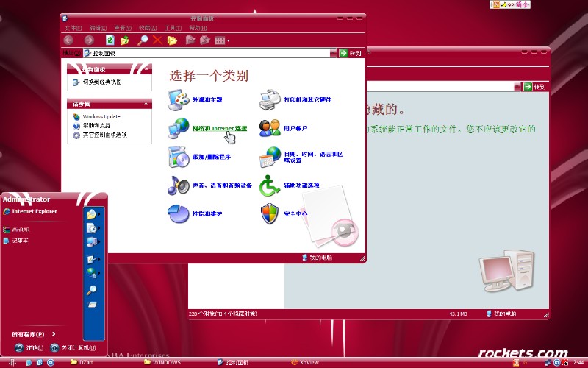Viewport: 588px width, 368px height.
Task: Collapse the 请参阅 side panel section
Action: [146, 104]
